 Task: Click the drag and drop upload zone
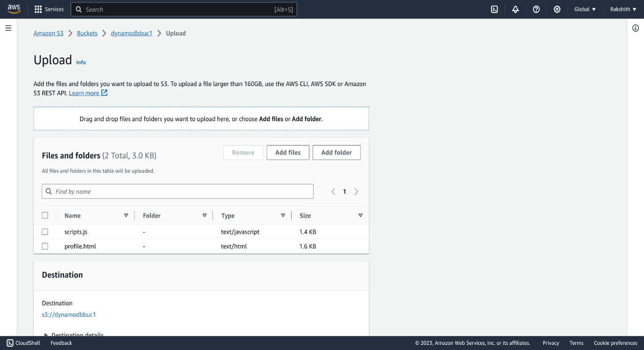click(x=201, y=119)
